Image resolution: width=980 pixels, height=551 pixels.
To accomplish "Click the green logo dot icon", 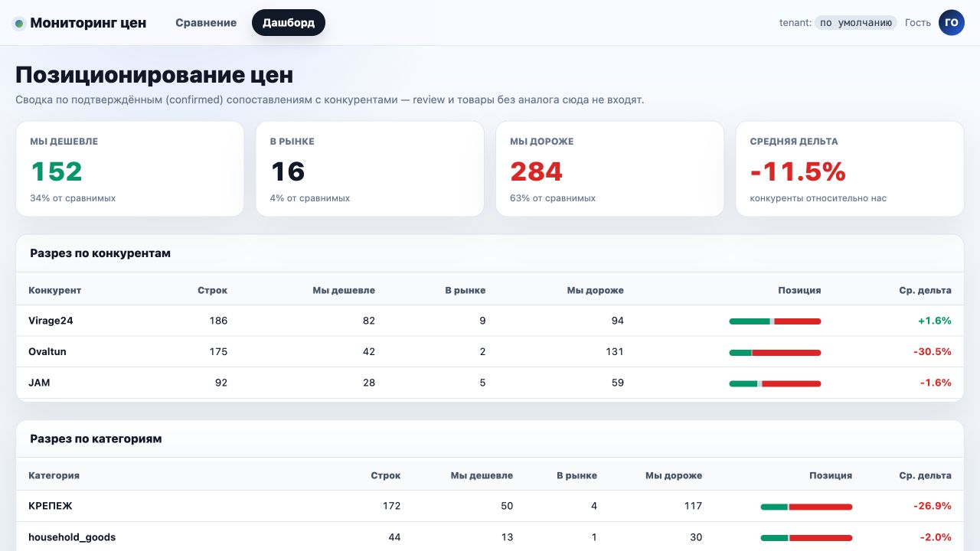I will click(19, 23).
